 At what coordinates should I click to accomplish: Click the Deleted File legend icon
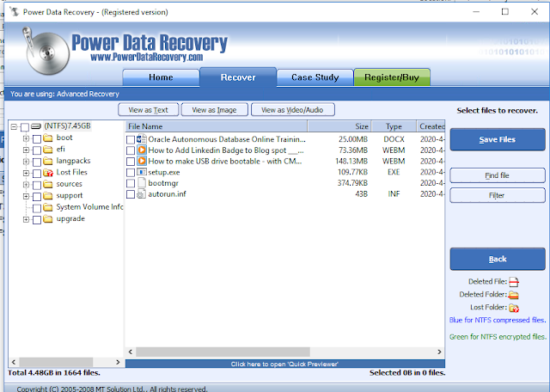click(x=514, y=282)
